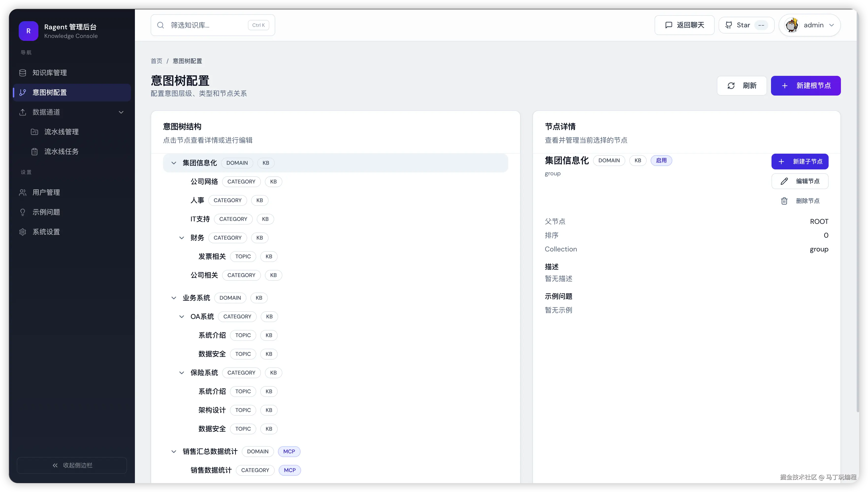Collapse the OA系统 category node
Image resolution: width=868 pixels, height=492 pixels.
(x=181, y=317)
